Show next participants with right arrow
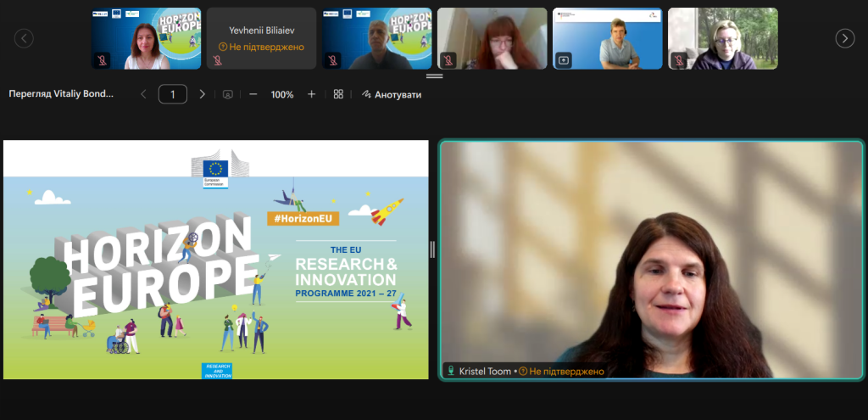 click(845, 38)
